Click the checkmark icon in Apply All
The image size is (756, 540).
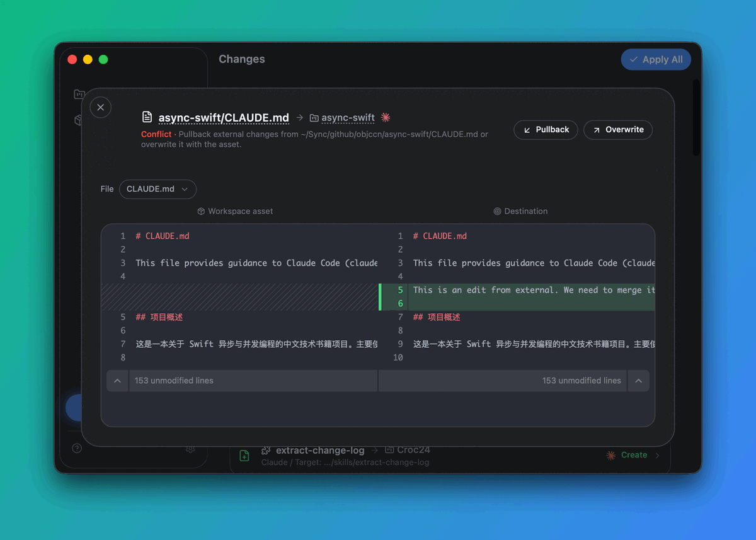pyautogui.click(x=634, y=59)
